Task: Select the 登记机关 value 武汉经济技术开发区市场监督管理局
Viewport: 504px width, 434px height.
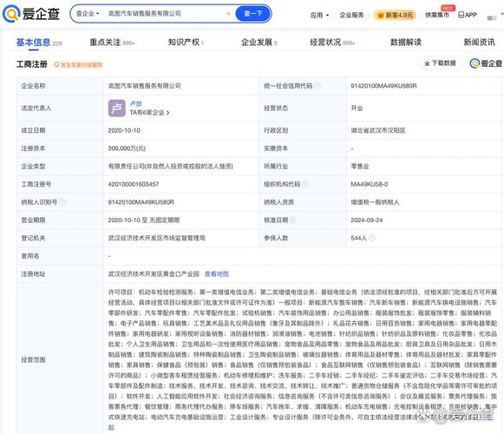Action: [x=156, y=238]
